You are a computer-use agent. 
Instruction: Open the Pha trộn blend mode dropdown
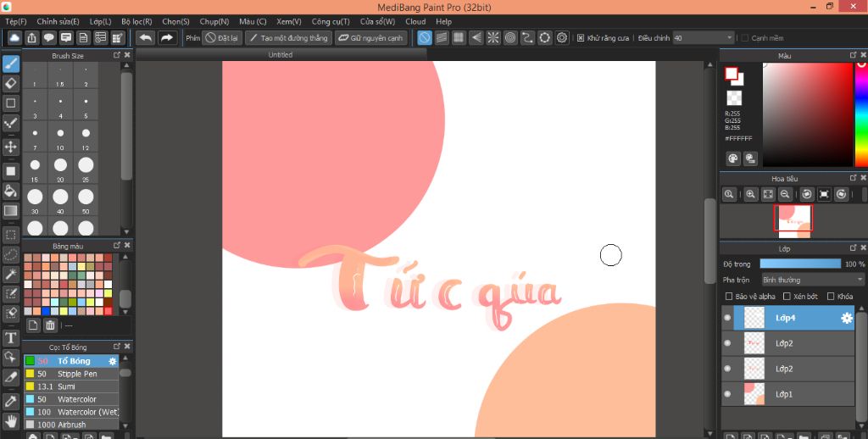[813, 280]
